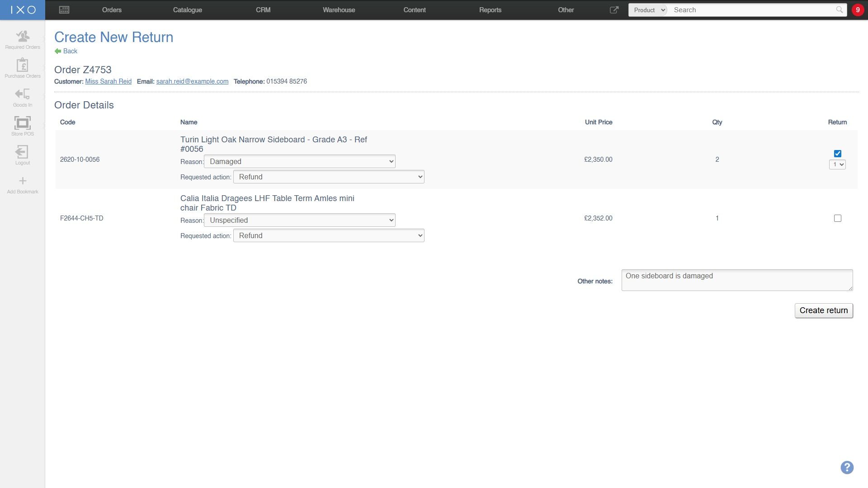The width and height of the screenshot is (868, 488).
Task: Open the Catalogue menu
Action: coord(187,10)
